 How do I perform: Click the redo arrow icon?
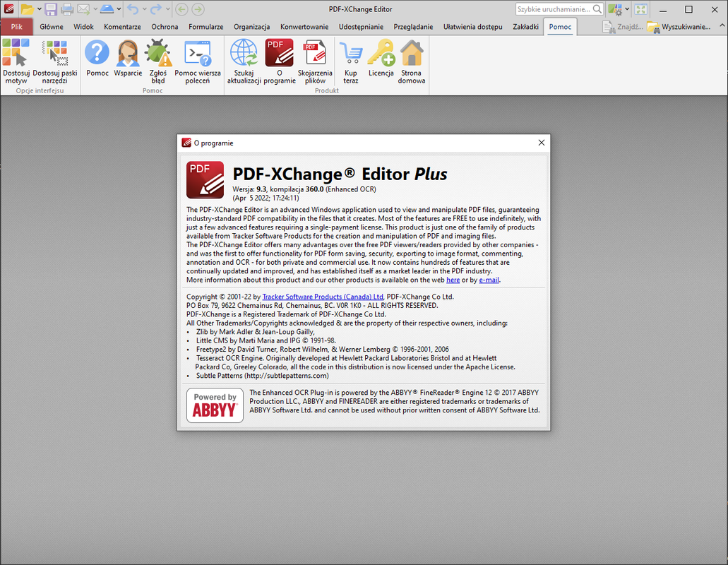click(x=156, y=8)
